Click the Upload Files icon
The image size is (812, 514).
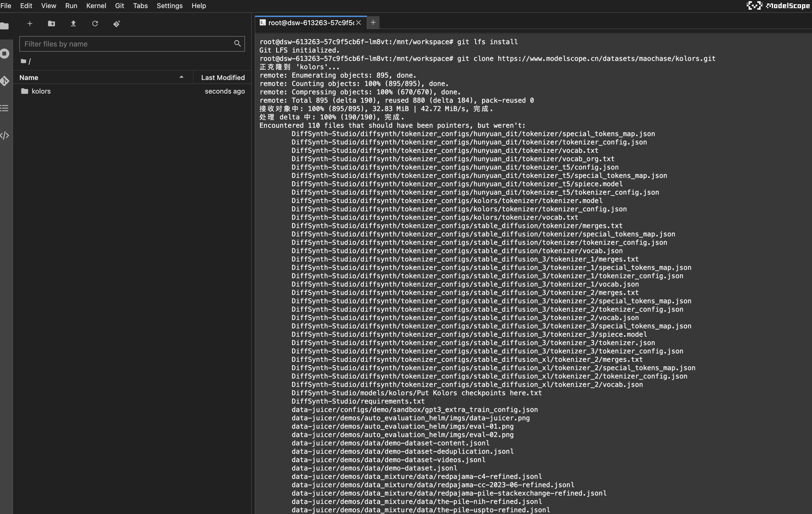[x=73, y=23]
